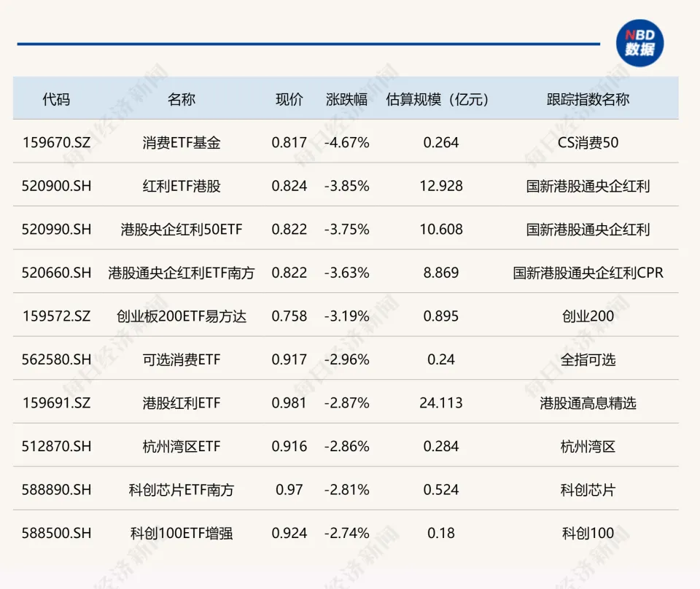Select the 名称 column header
Screen dimensions: 700x589
[x=181, y=100]
